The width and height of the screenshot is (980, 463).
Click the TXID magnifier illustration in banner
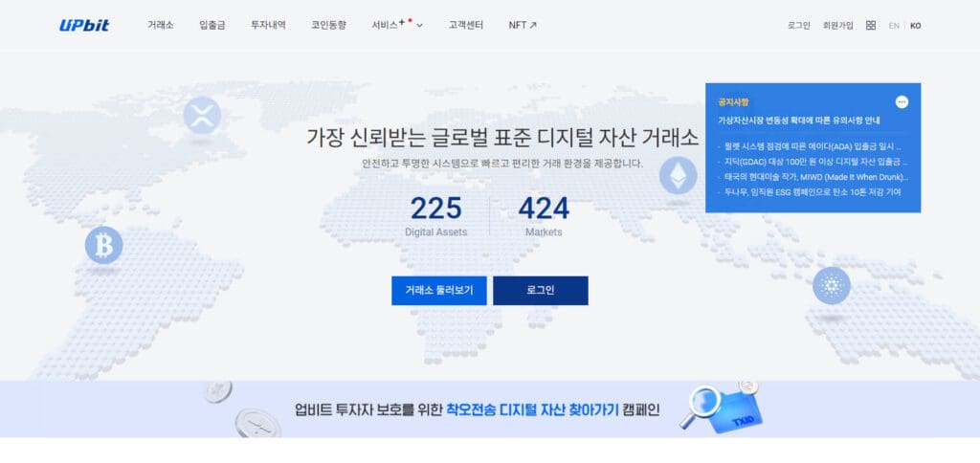pyautogui.click(x=721, y=409)
